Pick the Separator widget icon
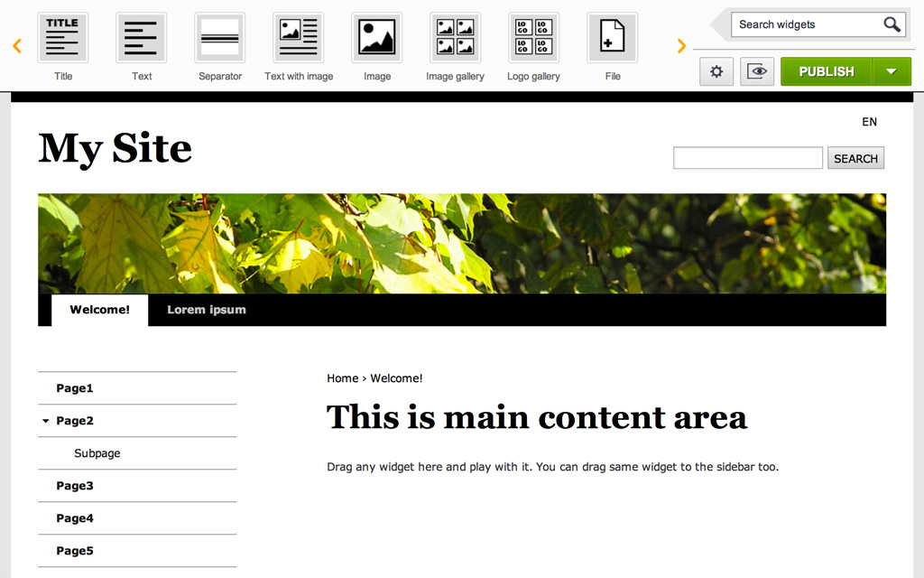The image size is (924, 578). (219, 38)
